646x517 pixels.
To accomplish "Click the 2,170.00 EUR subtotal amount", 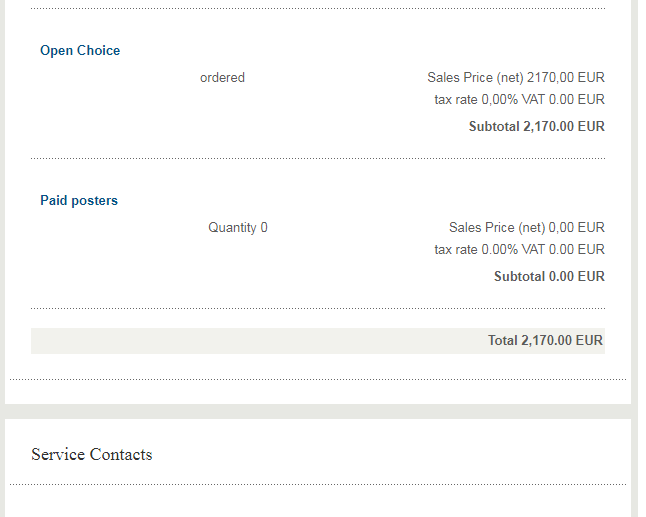I will (x=564, y=127).
